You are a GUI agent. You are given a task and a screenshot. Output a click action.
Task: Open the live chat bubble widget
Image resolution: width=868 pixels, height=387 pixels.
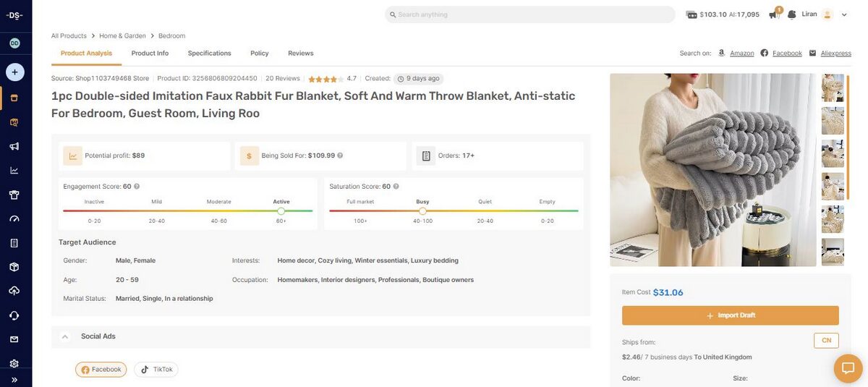pyautogui.click(x=848, y=368)
